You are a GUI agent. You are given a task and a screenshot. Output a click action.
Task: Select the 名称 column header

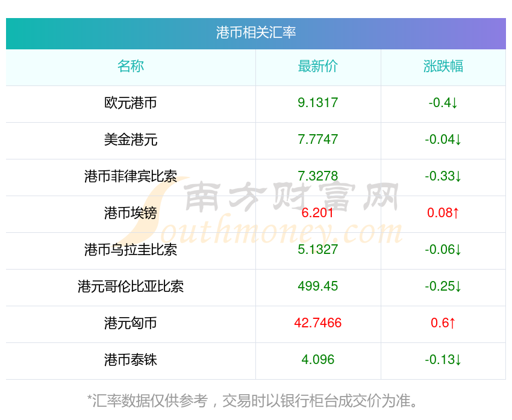pos(131,66)
